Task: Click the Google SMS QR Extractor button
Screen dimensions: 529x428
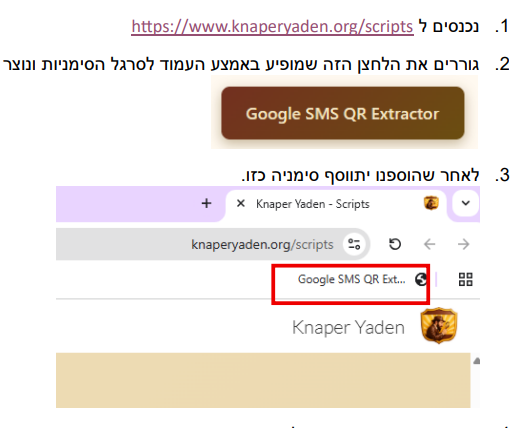Action: click(x=342, y=113)
